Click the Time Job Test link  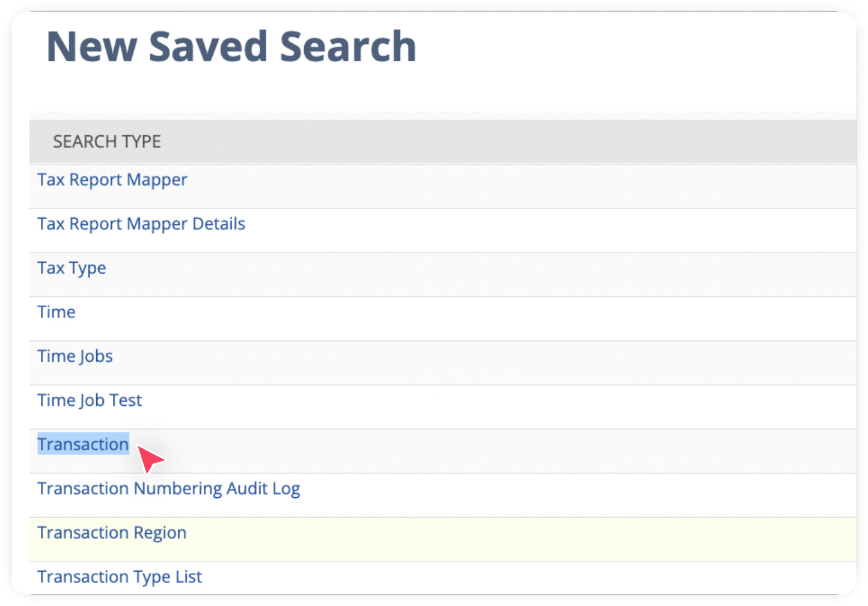point(89,400)
